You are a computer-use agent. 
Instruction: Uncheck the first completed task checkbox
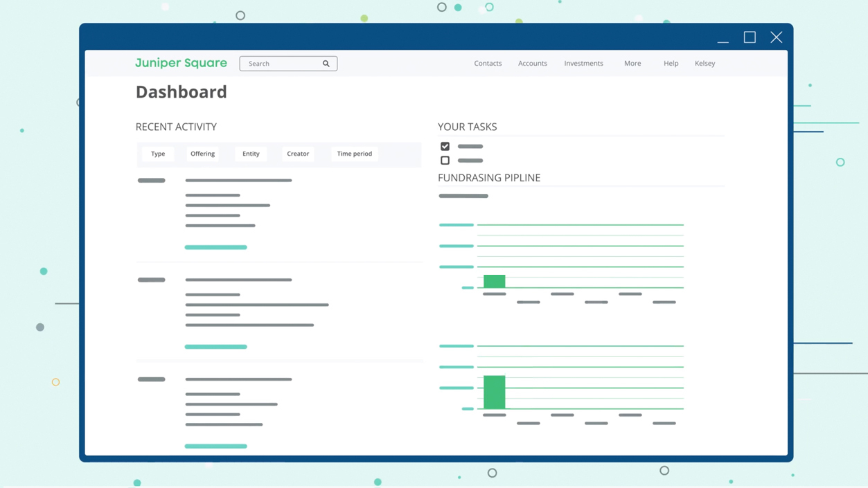(x=445, y=146)
